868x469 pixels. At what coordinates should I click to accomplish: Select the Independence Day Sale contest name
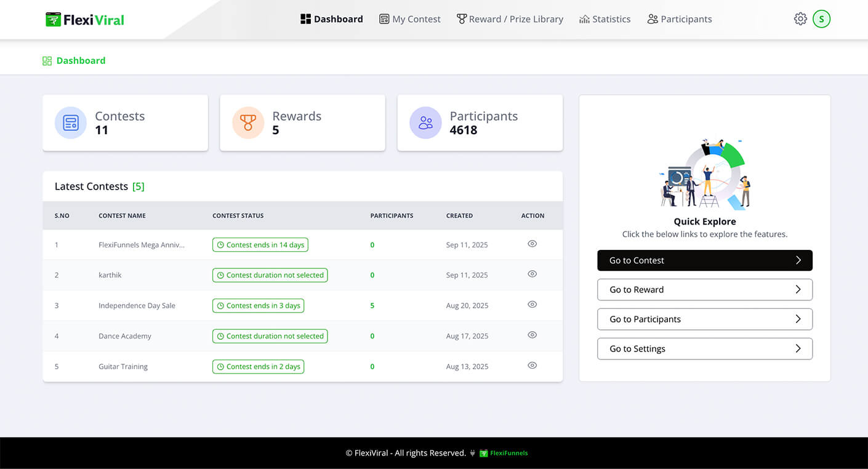pos(137,306)
